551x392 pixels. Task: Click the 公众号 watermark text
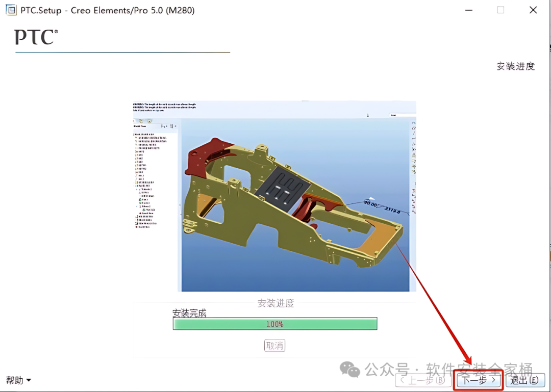click(387, 370)
